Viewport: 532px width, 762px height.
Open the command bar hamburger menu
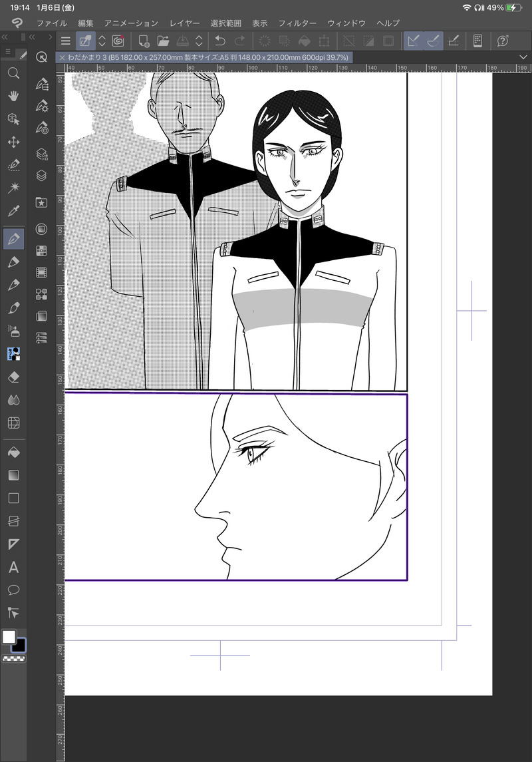click(x=66, y=41)
